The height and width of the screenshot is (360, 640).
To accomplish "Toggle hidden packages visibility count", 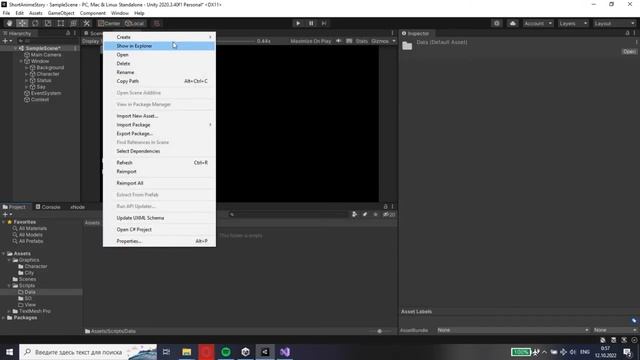I will pos(389,214).
